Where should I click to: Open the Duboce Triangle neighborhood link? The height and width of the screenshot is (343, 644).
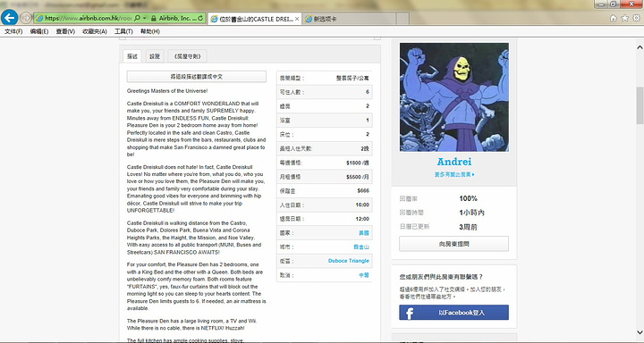tap(349, 261)
